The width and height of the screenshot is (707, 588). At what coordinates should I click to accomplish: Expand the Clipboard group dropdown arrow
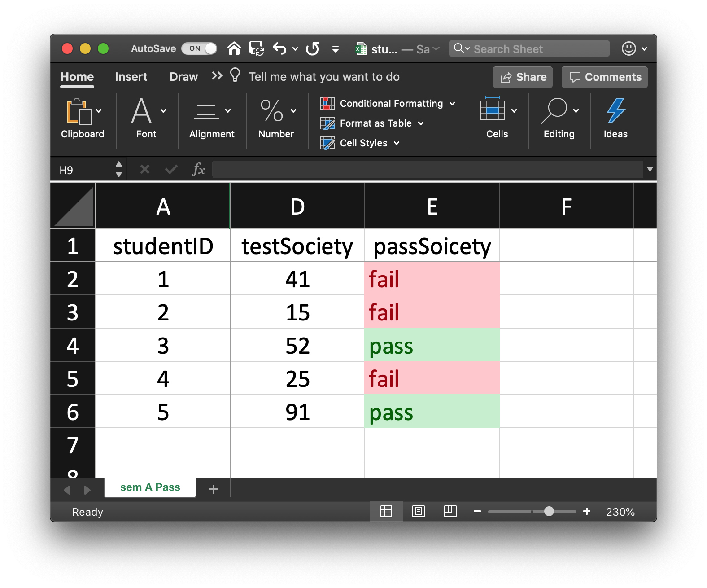tap(99, 111)
